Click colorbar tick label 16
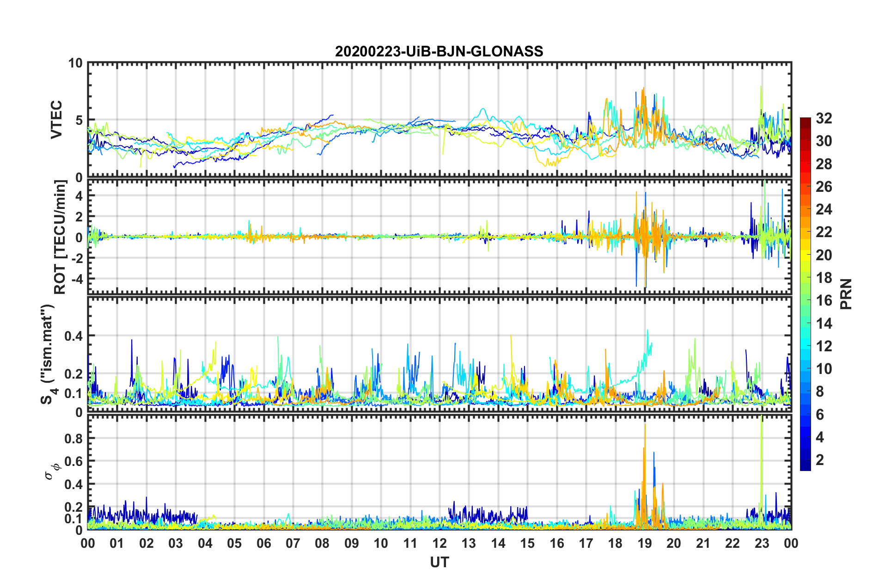This screenshot has width=879, height=588. [824, 300]
